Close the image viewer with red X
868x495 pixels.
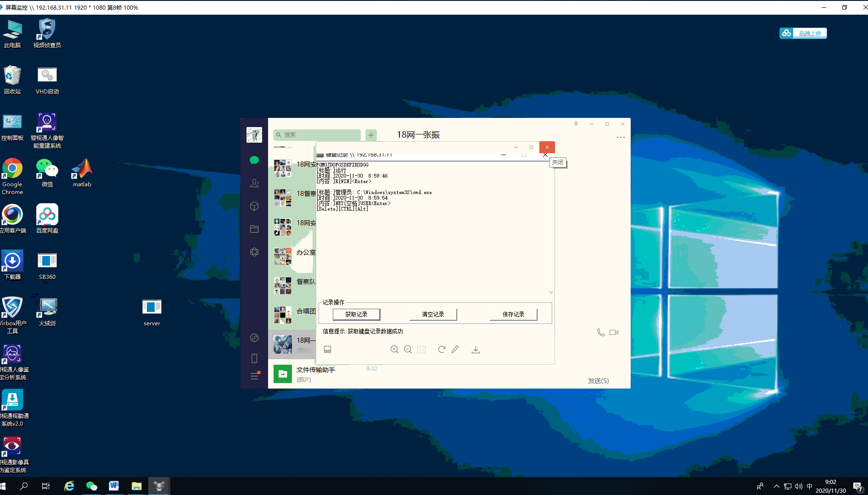click(547, 147)
